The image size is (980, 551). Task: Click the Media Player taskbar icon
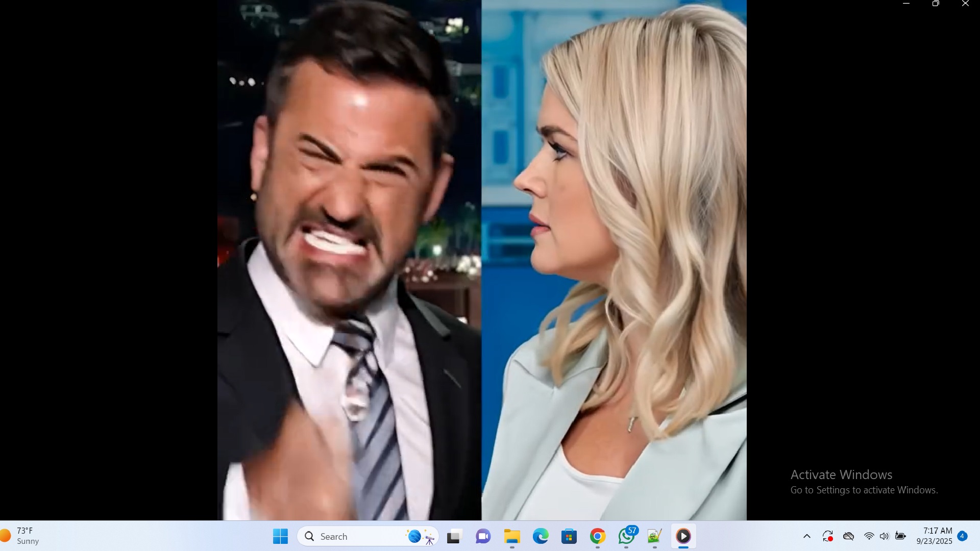coord(683,536)
